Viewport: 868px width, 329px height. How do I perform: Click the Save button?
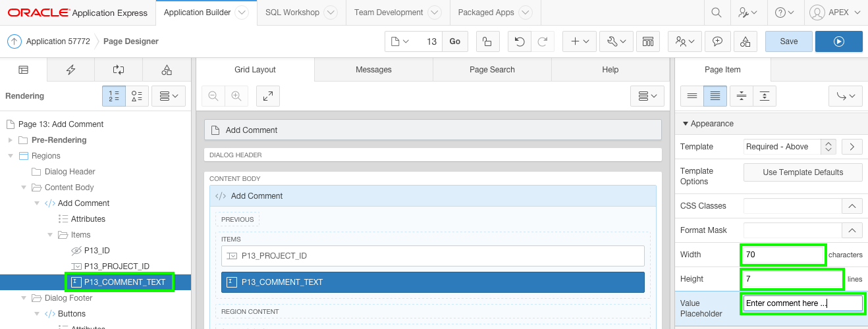point(788,41)
